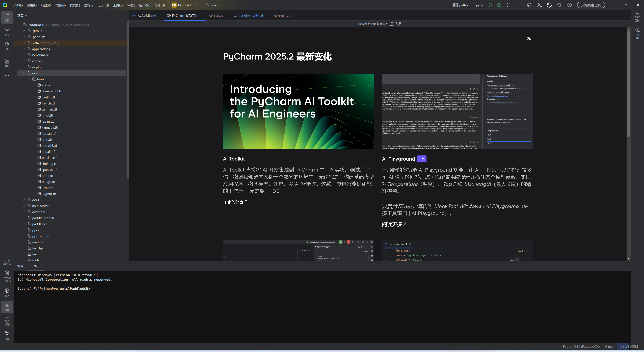The height and width of the screenshot is (352, 644).
Task: Open the File (文件) menu
Action: [x=18, y=5]
